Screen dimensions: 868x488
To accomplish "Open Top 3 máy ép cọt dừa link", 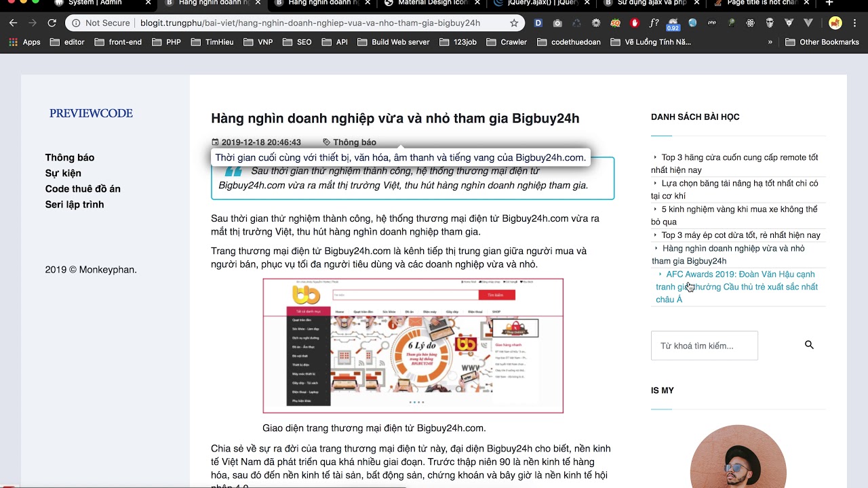I will 737,235.
